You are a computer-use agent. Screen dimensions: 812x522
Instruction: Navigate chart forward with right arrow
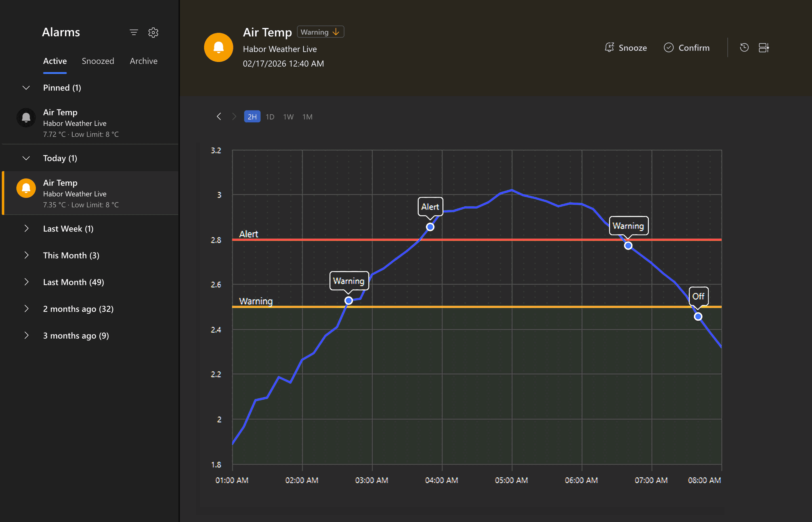point(234,117)
